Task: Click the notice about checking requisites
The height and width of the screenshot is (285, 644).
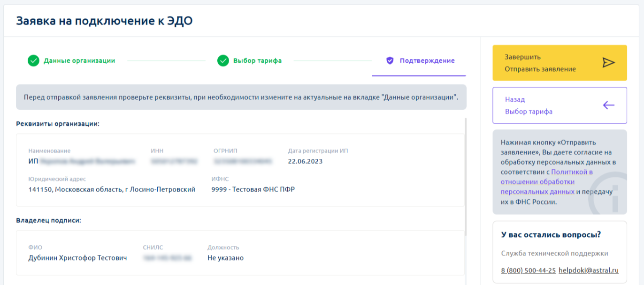Action: [x=241, y=97]
